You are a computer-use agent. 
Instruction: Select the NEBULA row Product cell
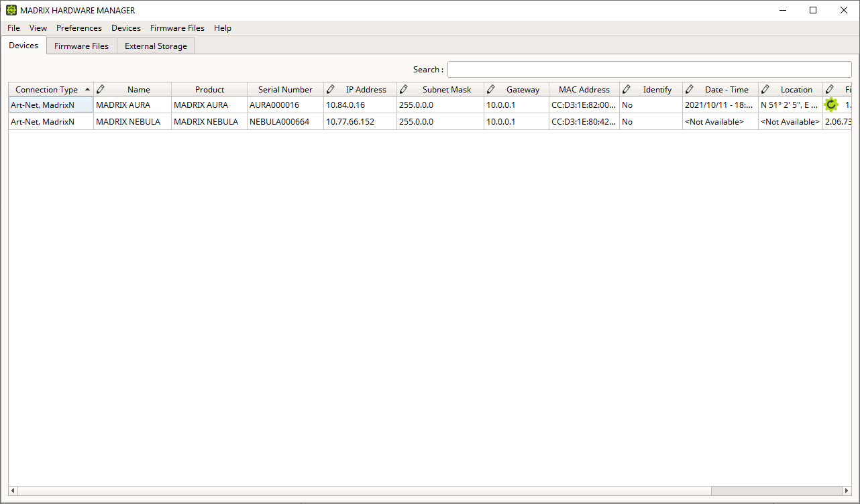pyautogui.click(x=209, y=122)
